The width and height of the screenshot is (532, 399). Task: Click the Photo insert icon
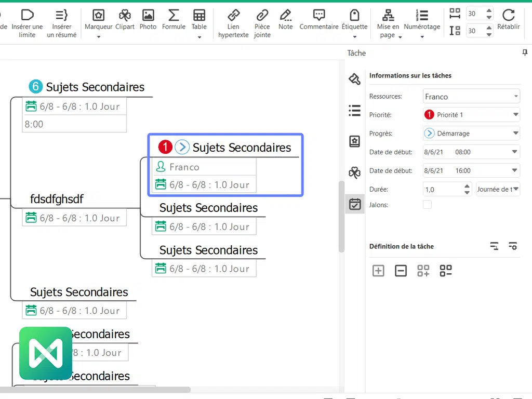(148, 16)
